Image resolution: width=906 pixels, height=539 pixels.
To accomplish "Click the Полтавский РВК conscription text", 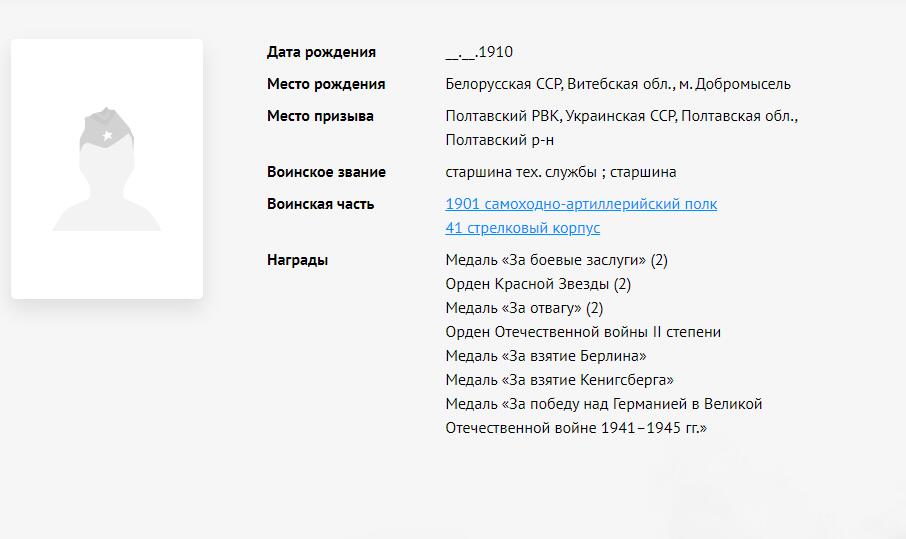I will (501, 116).
